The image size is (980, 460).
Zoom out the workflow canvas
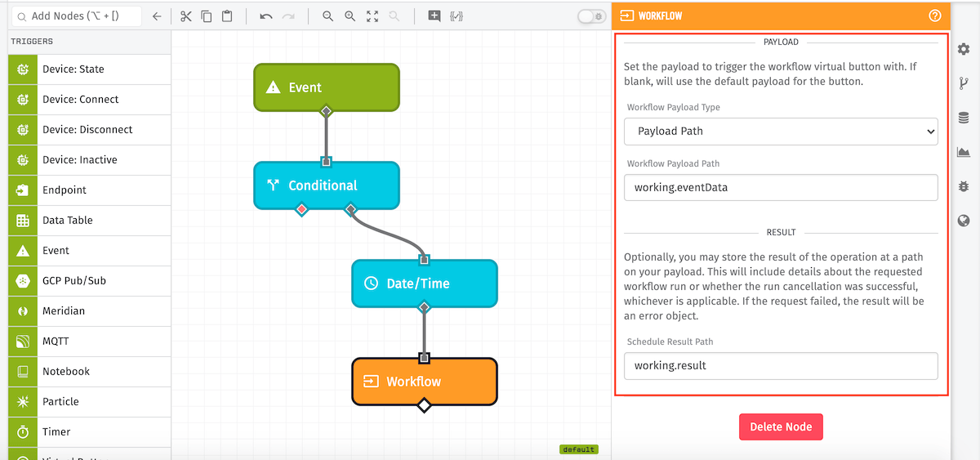click(328, 16)
